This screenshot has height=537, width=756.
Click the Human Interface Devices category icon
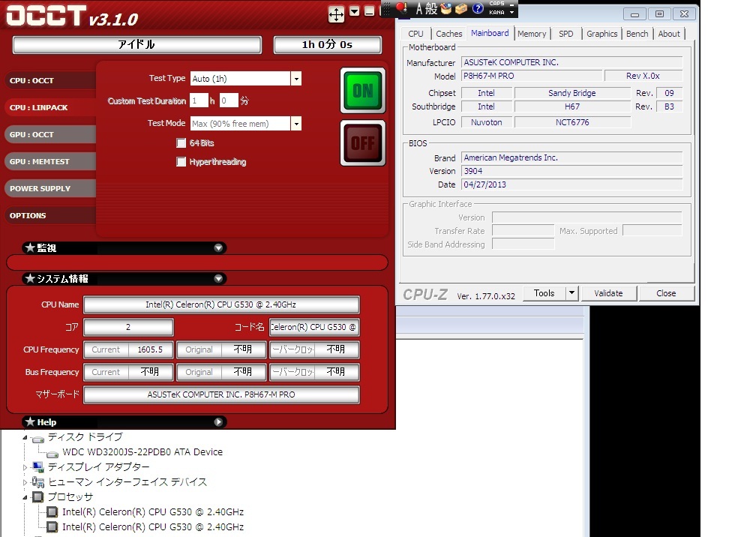tap(37, 482)
